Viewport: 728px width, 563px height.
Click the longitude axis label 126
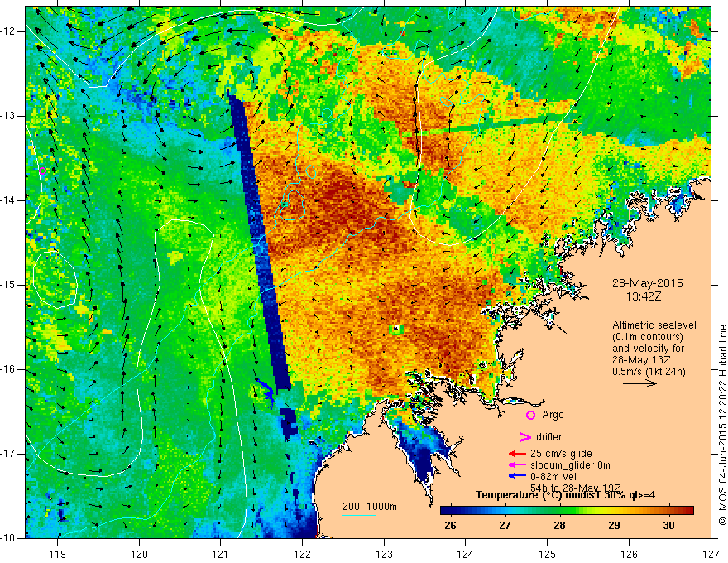(x=629, y=554)
